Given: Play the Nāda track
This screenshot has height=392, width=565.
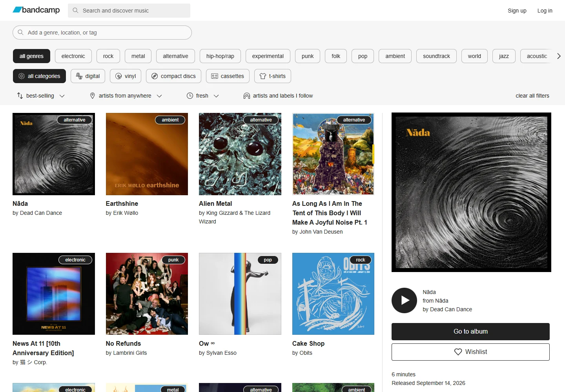Looking at the screenshot, I should click(404, 300).
